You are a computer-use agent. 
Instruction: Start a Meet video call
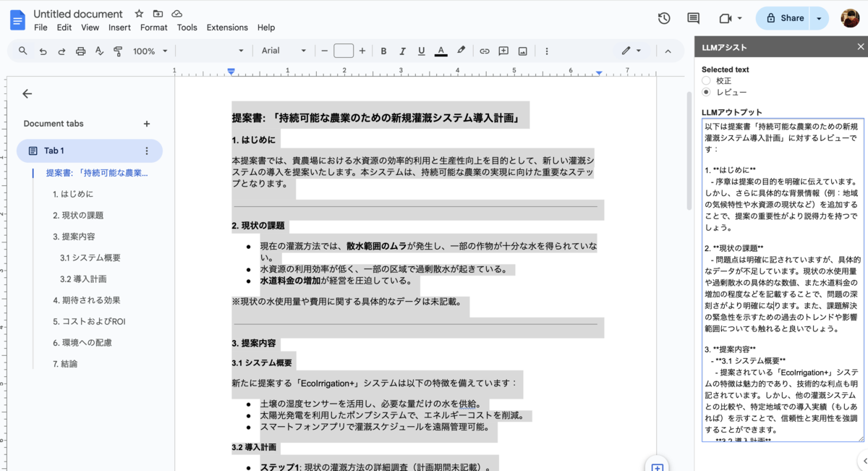pos(726,18)
